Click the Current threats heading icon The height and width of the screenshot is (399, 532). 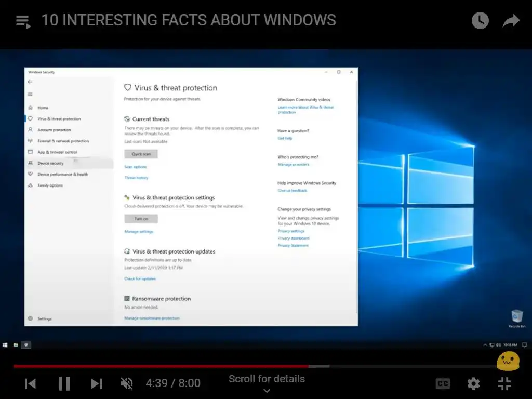(x=127, y=119)
